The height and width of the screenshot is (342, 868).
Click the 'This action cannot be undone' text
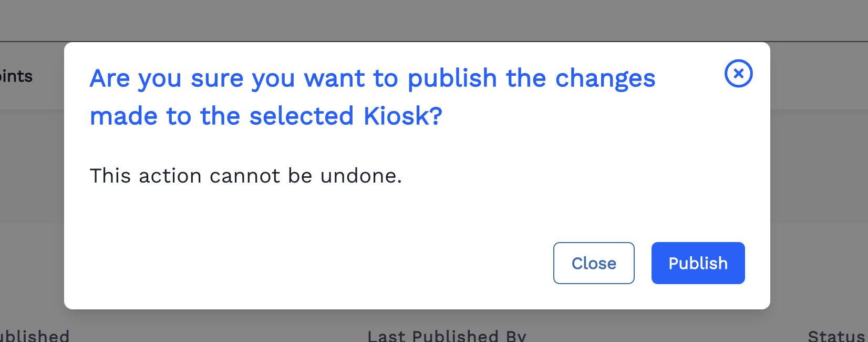[x=246, y=176]
